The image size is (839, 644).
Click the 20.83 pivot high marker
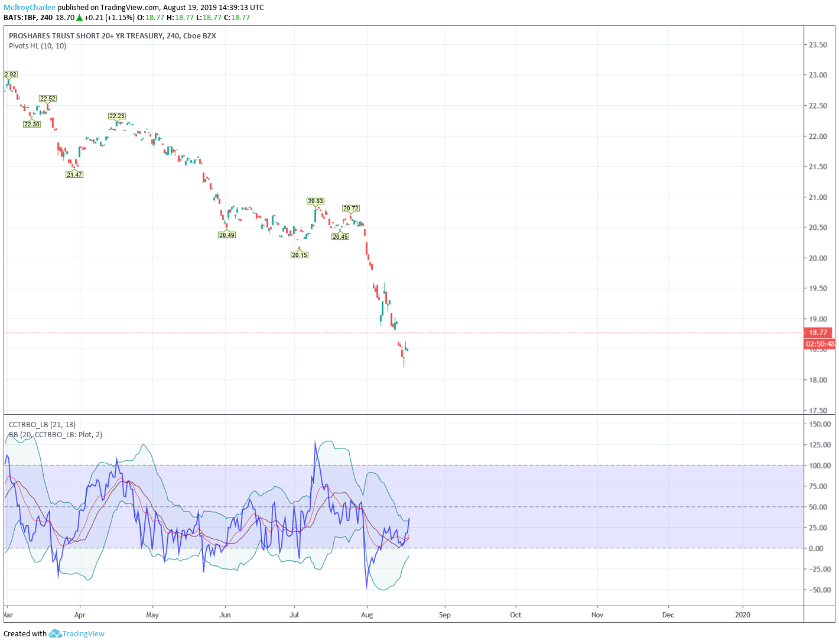(316, 201)
